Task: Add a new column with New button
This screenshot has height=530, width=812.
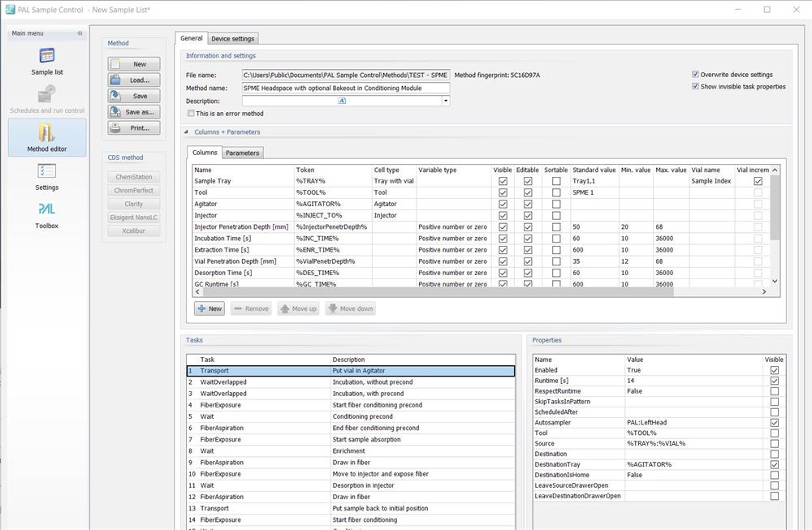Action: tap(209, 308)
